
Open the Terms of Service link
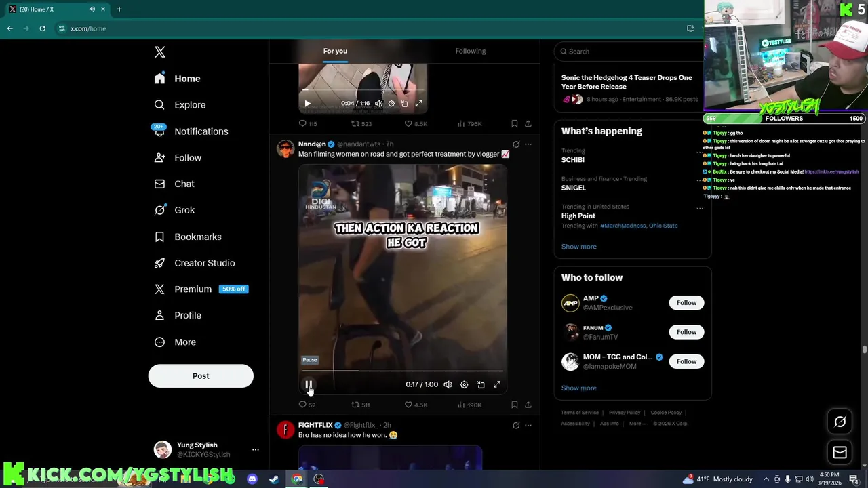coord(580,413)
